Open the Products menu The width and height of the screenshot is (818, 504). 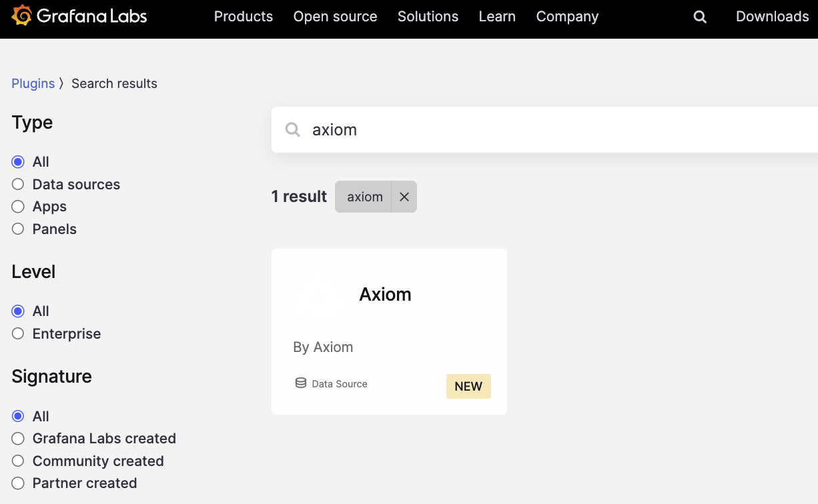click(x=244, y=17)
